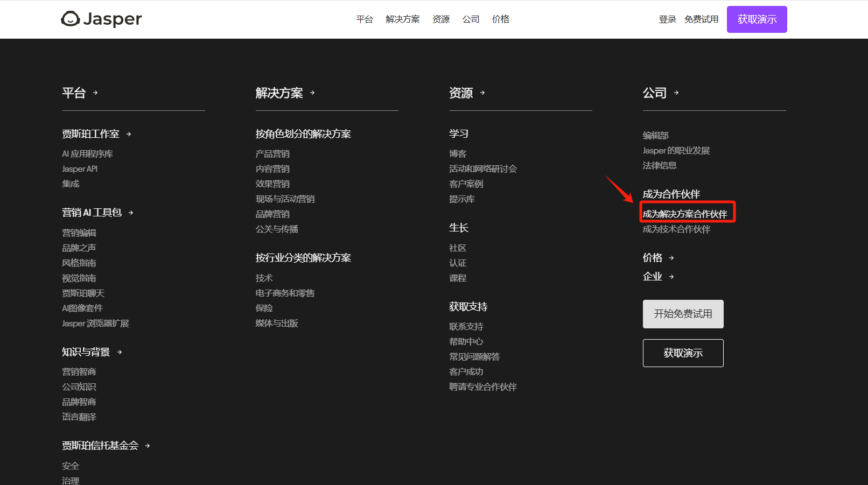
Task: Open the 风格指南 link
Action: (x=79, y=263)
